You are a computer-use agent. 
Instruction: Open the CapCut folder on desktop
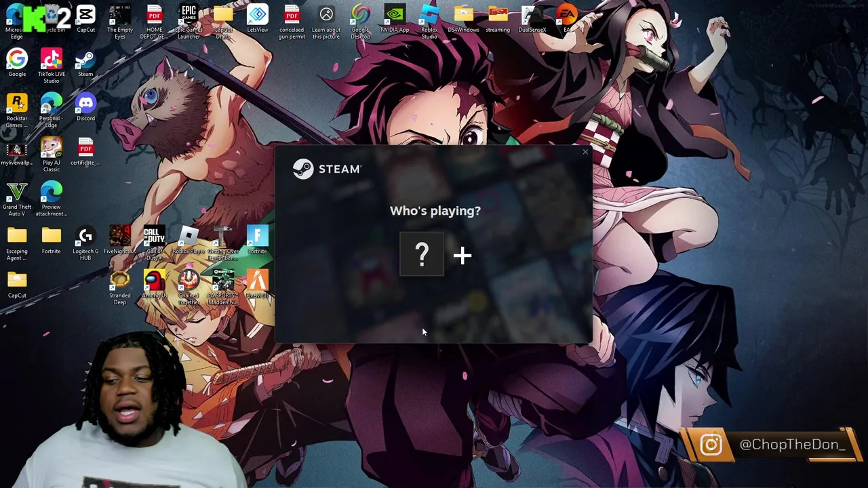tap(17, 285)
